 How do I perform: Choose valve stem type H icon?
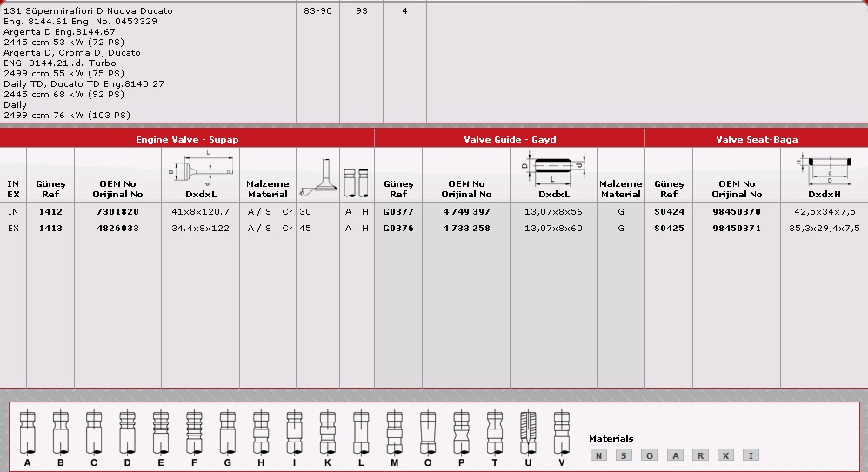point(260,430)
